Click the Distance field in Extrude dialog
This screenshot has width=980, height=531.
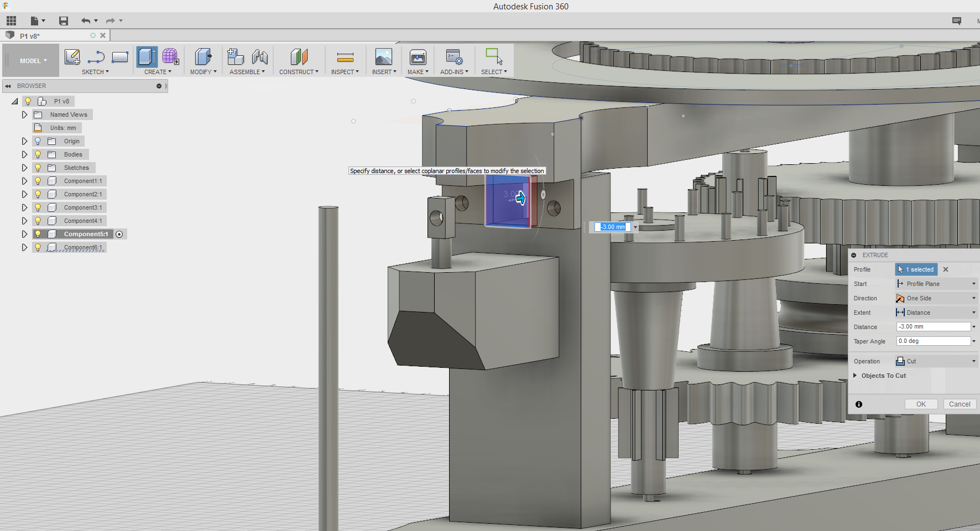click(934, 327)
